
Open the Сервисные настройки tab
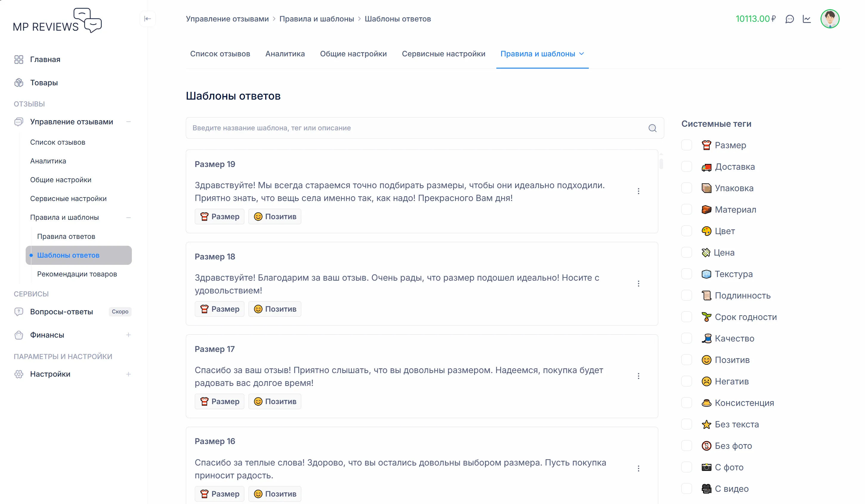click(444, 53)
